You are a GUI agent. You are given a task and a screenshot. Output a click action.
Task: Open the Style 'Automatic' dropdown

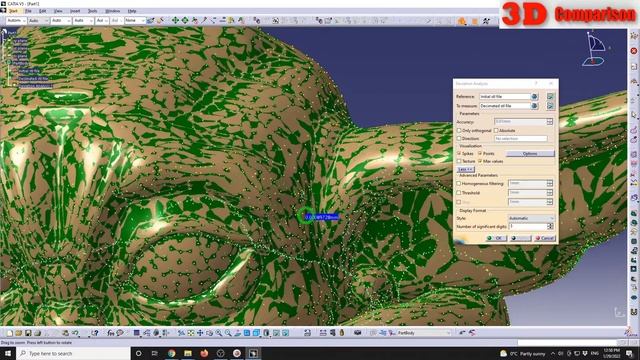(531, 218)
